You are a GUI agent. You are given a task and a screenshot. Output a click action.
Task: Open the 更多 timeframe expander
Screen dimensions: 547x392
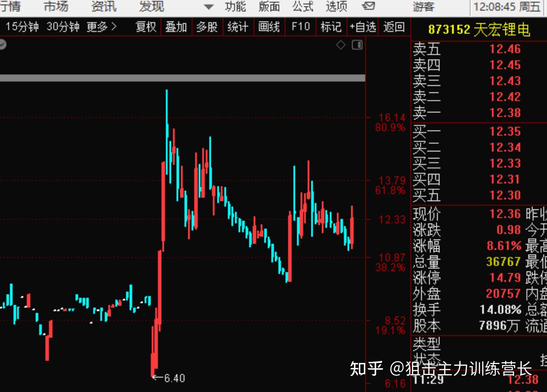(102, 26)
